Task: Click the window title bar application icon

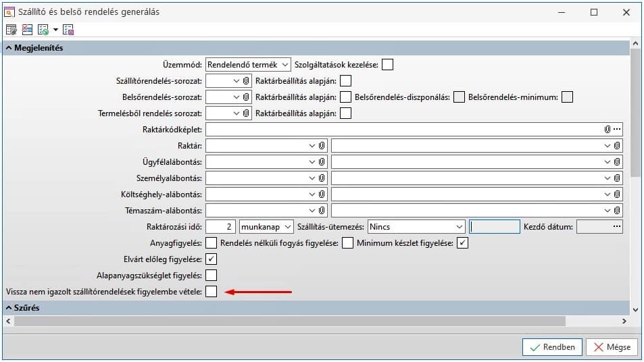Action: pos(9,12)
